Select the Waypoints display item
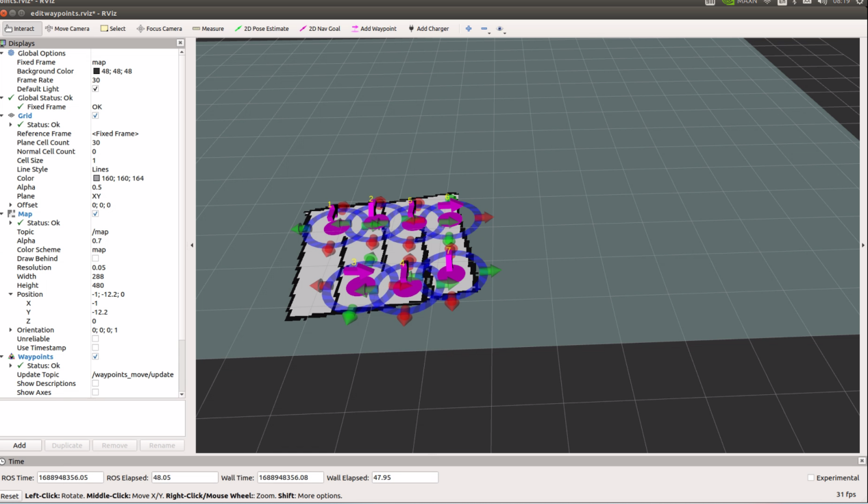This screenshot has width=868, height=504. click(x=35, y=357)
